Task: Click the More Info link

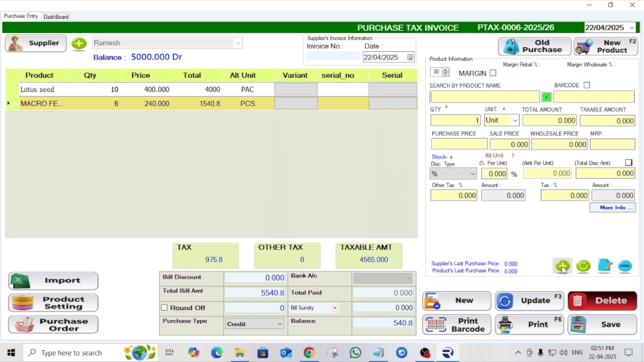Action: point(612,207)
